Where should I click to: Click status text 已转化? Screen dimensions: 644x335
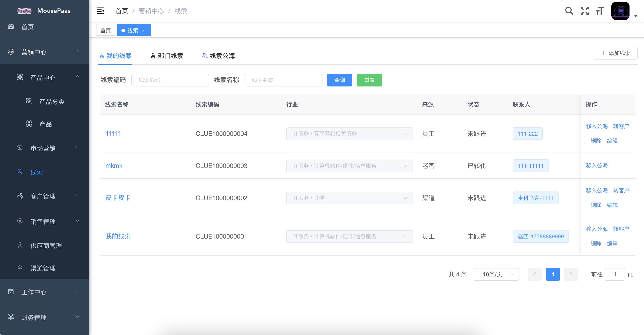477,166
